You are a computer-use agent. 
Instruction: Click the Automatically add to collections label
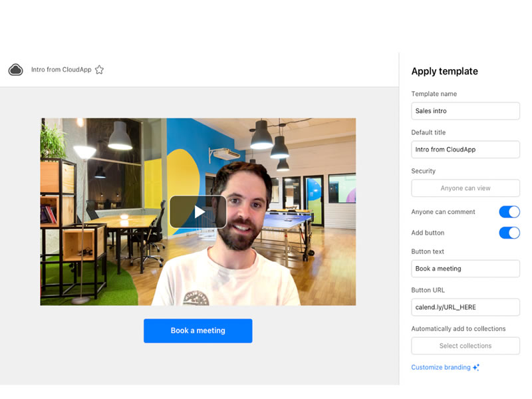click(x=458, y=329)
